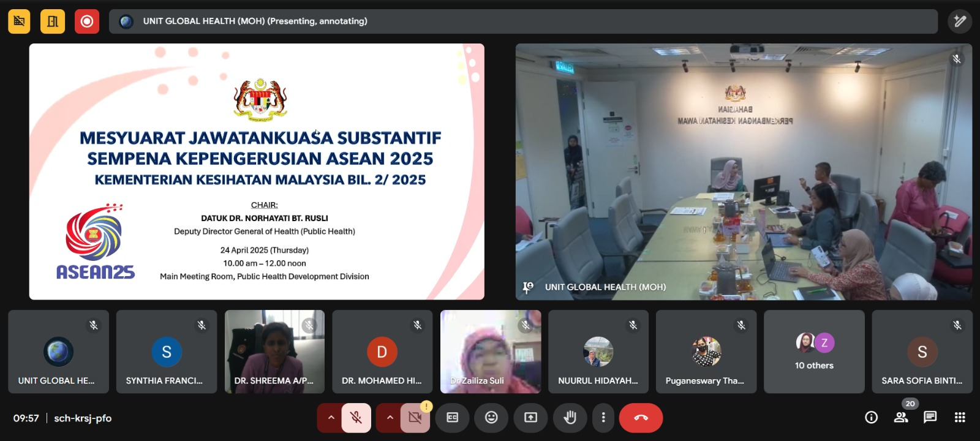Click the chair name DATUK DR. NORHAYATI BT. RUSLI
The width and height of the screenshot is (980, 441).
tap(265, 218)
